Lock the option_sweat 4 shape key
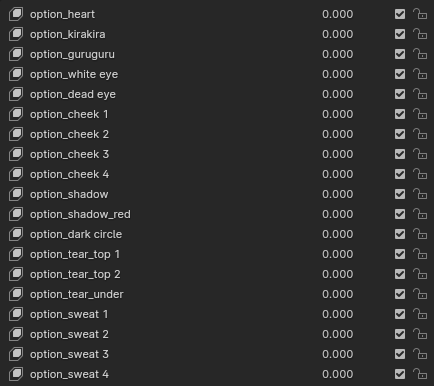434x386 pixels. (420, 374)
